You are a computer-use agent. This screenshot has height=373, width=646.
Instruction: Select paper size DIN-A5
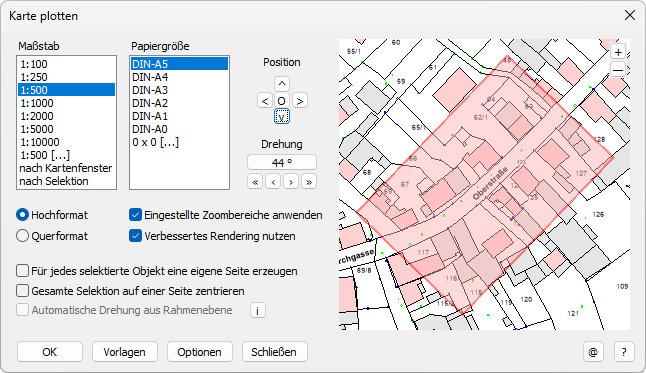[x=179, y=64]
